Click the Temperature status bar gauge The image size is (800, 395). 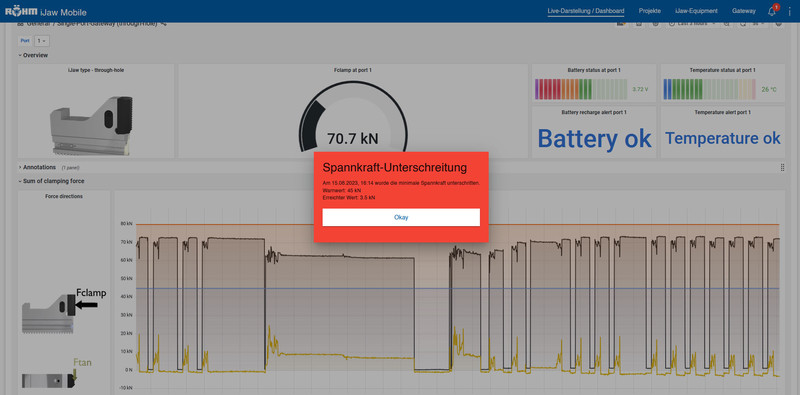pos(709,89)
